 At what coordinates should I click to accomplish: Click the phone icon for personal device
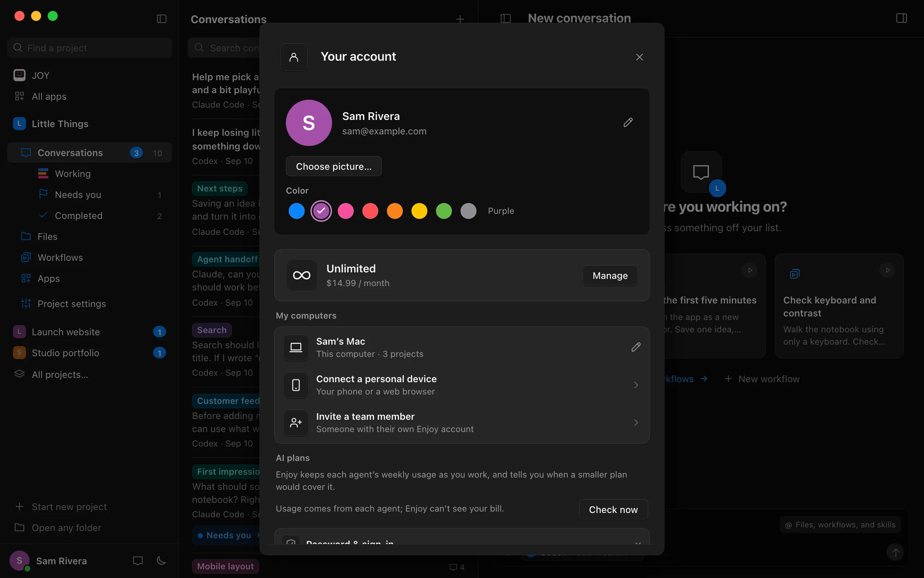click(296, 385)
